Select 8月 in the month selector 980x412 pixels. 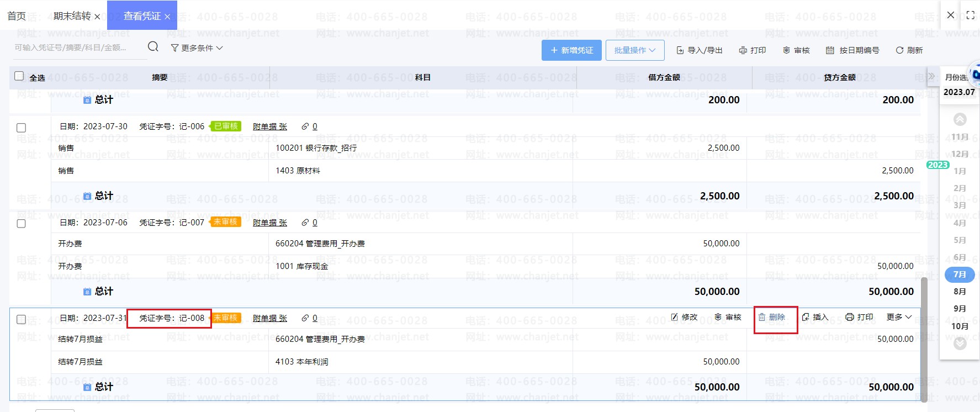pos(960,292)
